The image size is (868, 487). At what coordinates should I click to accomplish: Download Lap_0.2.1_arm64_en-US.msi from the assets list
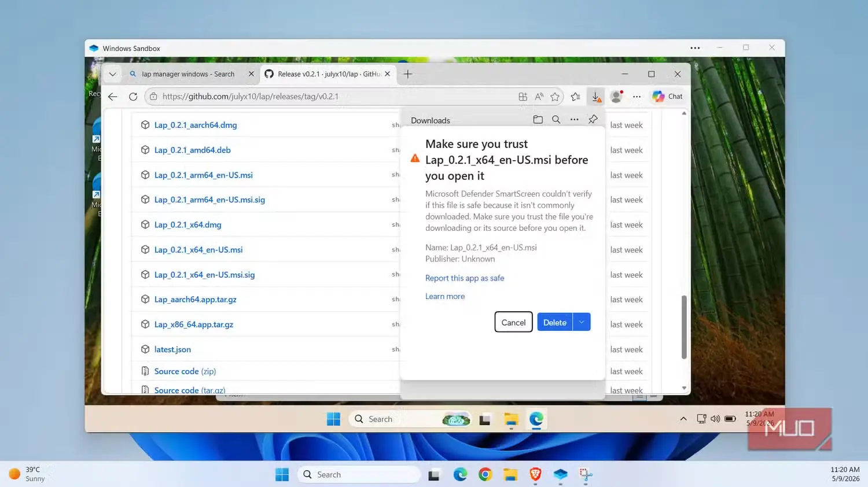click(203, 175)
